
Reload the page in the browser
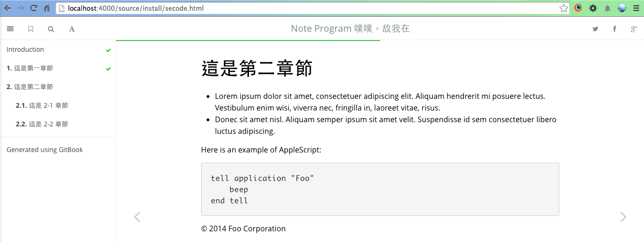click(34, 8)
